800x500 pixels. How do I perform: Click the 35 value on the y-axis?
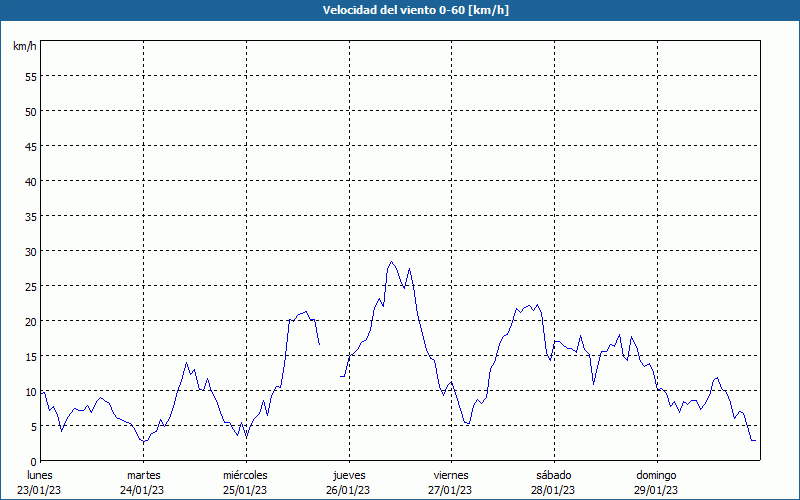pos(31,217)
